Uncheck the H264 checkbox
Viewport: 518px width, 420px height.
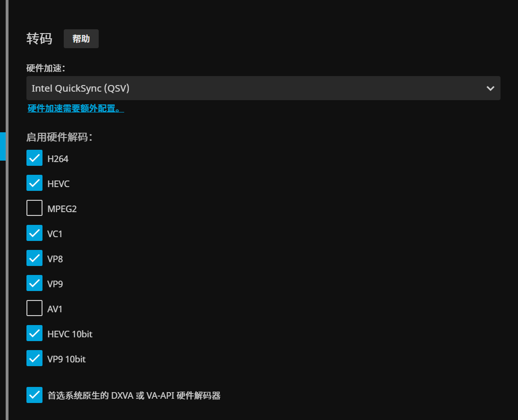(34, 158)
